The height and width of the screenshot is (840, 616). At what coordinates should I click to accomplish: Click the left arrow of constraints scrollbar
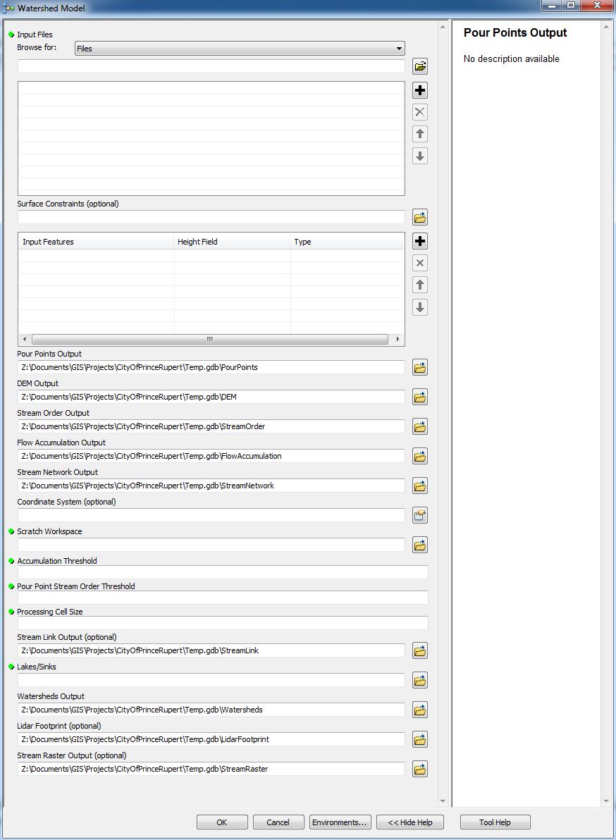(25, 339)
